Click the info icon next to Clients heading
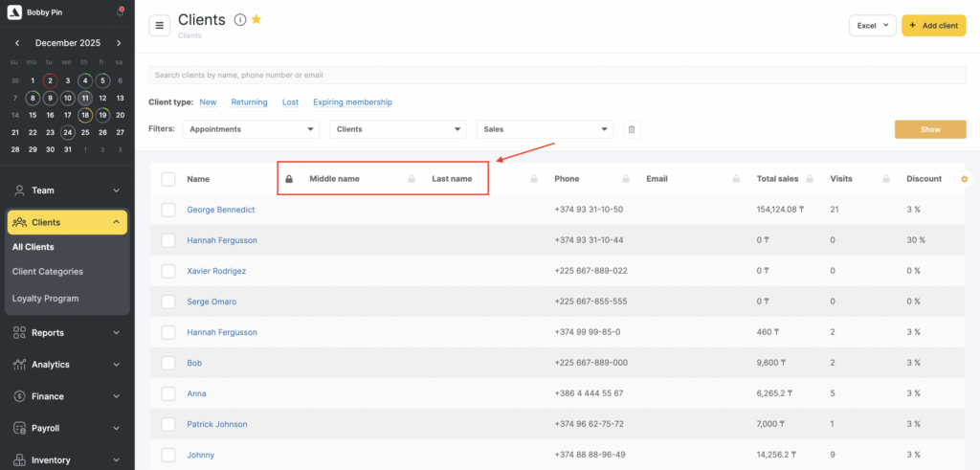980x470 pixels. [240, 20]
